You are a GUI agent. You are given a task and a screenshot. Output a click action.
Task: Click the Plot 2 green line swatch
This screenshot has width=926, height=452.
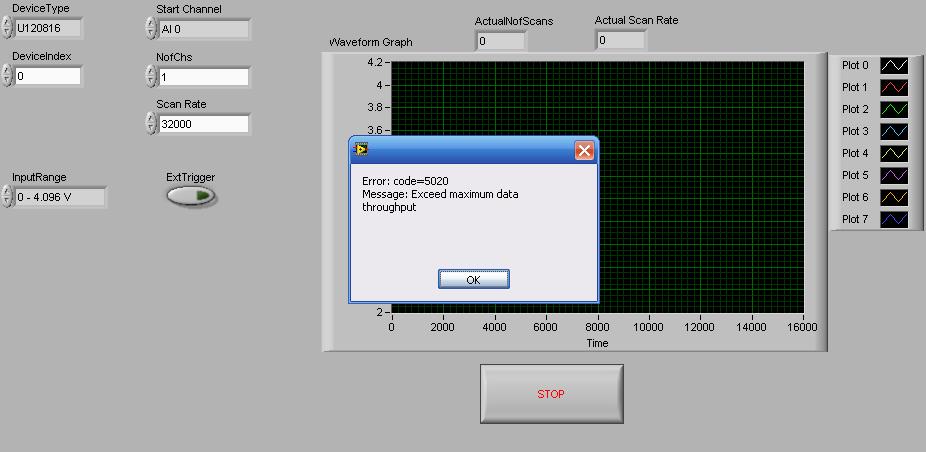tap(894, 109)
